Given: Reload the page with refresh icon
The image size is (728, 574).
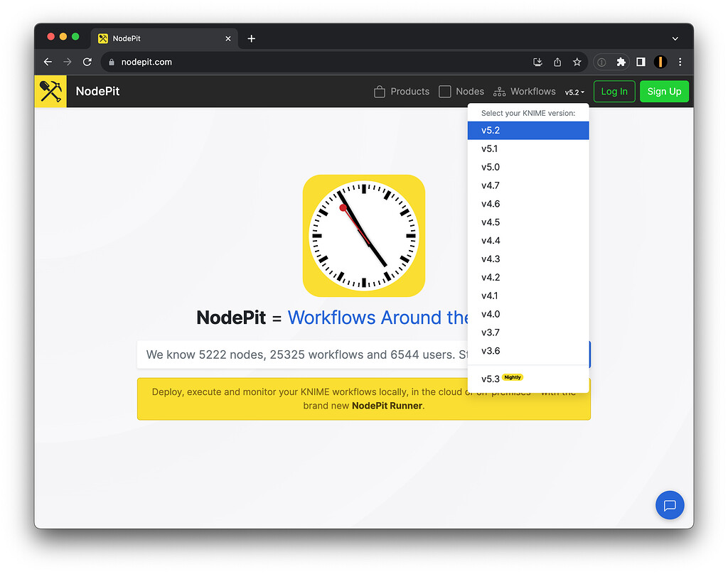Looking at the screenshot, I should pyautogui.click(x=87, y=62).
